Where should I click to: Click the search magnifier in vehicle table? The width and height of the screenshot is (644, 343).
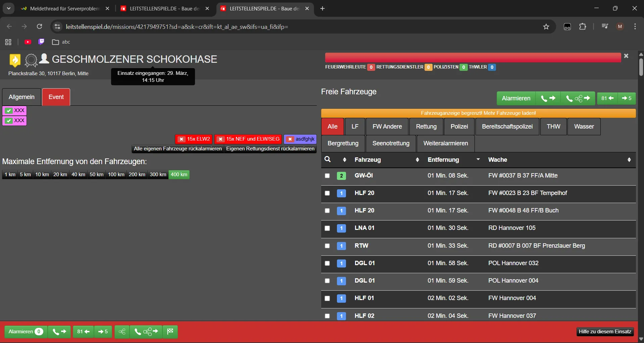328,159
